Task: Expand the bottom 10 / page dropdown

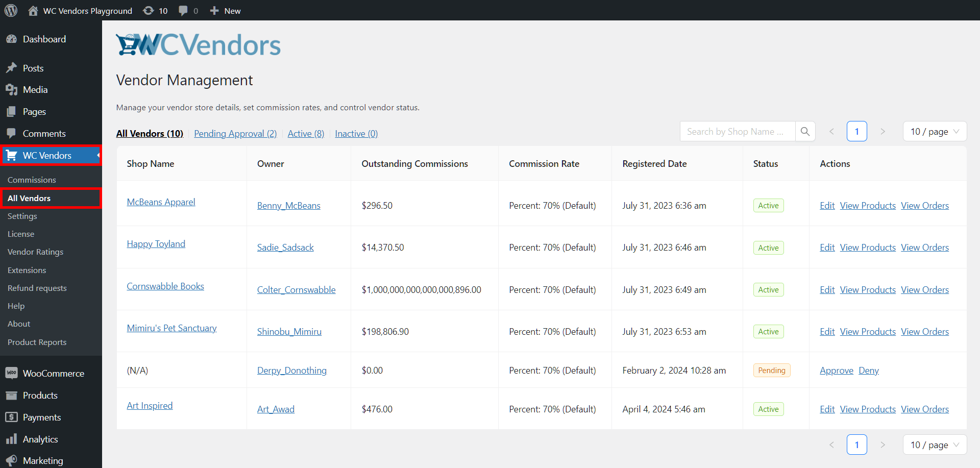Action: tap(934, 445)
